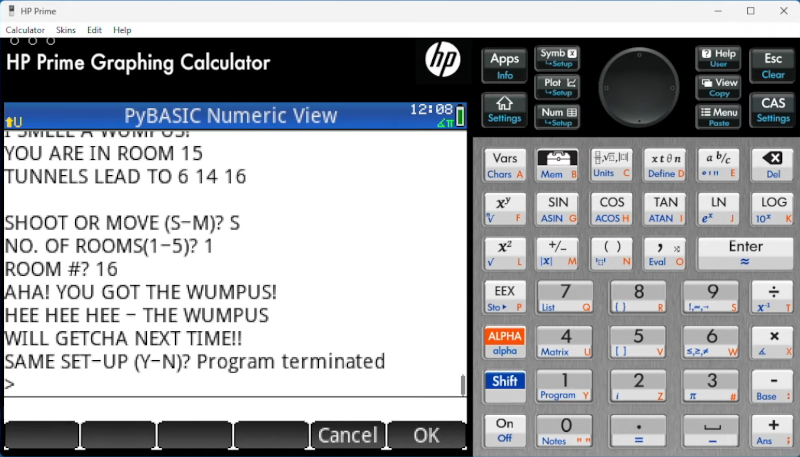Click the output scrollbar thumb
This screenshot has height=457, width=800.
[x=462, y=385]
